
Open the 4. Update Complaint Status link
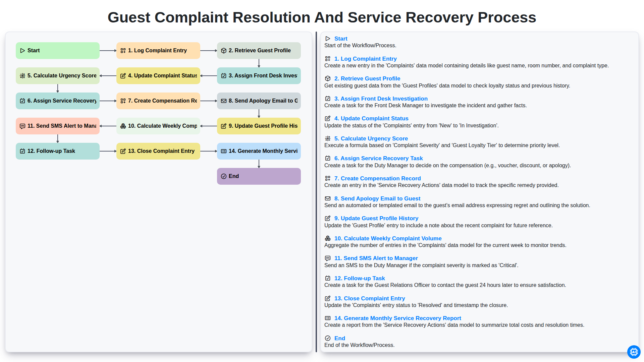pos(371,118)
